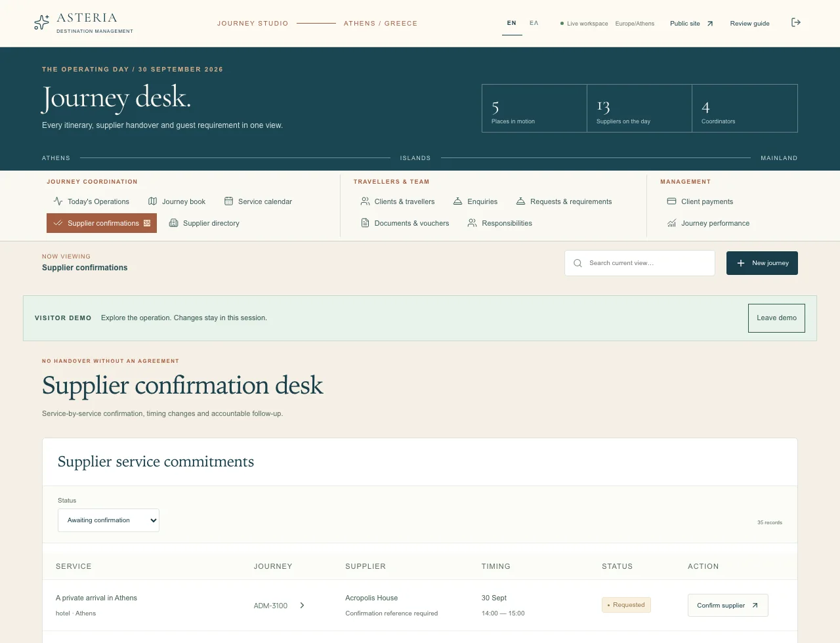
Task: Click Confirm supplier for Acropolis House
Action: coord(728,606)
